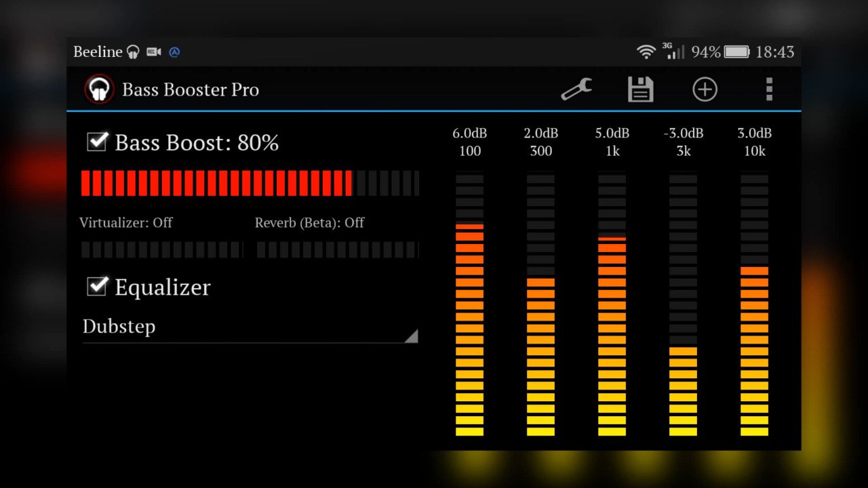Uncheck the Equalizer checkbox
868x488 pixels.
click(x=98, y=286)
